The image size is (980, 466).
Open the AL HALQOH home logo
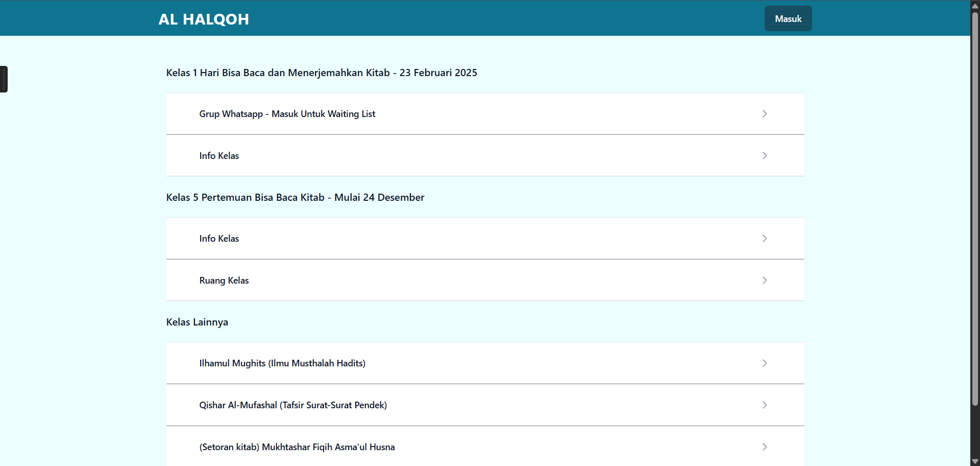point(204,19)
